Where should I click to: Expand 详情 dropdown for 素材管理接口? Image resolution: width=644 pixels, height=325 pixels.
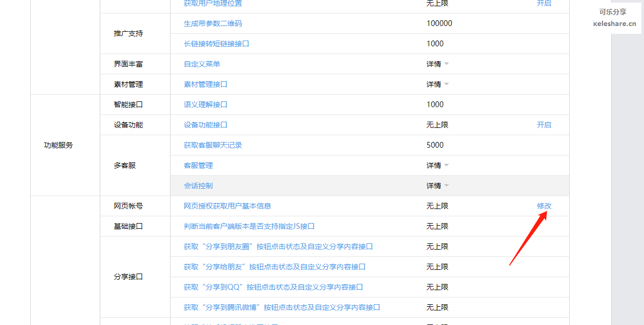pyautogui.click(x=438, y=84)
